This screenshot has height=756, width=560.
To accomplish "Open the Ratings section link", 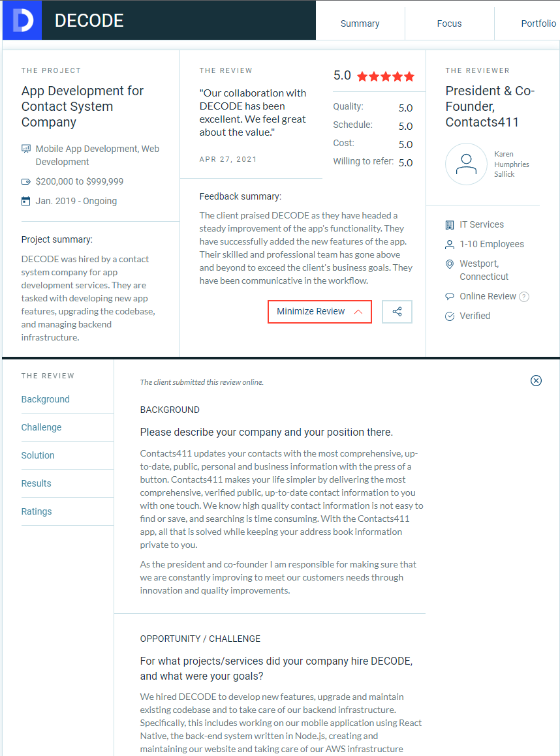I will pos(36,511).
